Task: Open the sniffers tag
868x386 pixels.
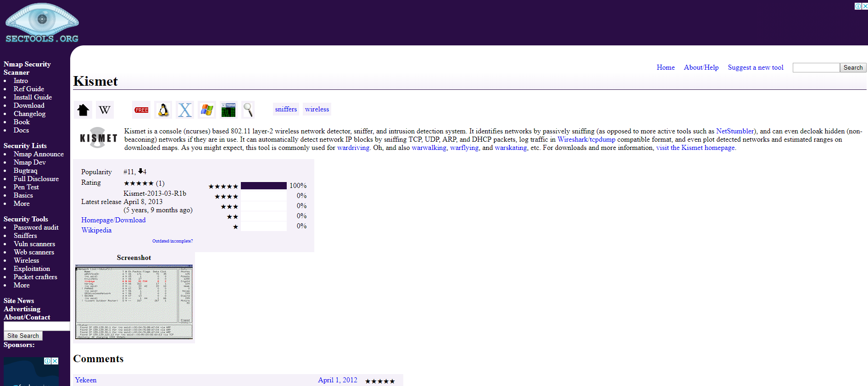Action: (x=286, y=109)
